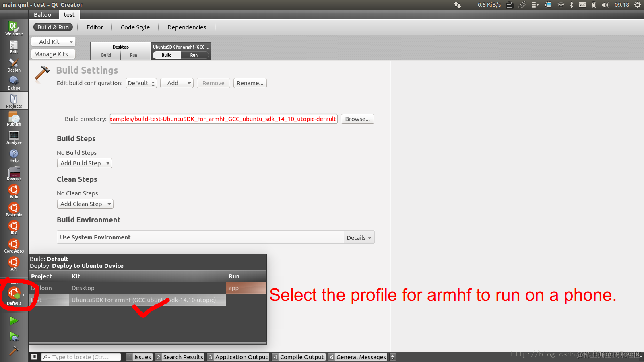Viewport: 644px width, 362px height.
Task: Click the 09:18 clock indicator
Action: [x=621, y=5]
